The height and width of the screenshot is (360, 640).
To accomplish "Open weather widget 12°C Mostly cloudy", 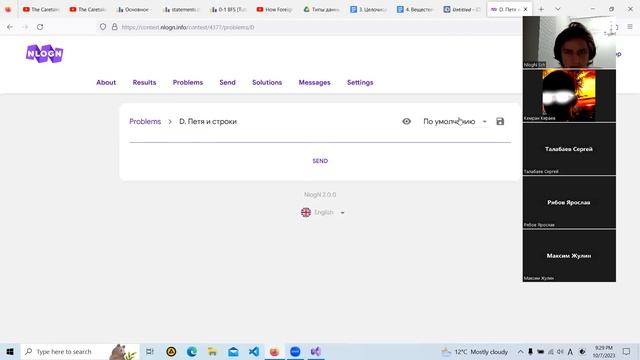I will (475, 351).
